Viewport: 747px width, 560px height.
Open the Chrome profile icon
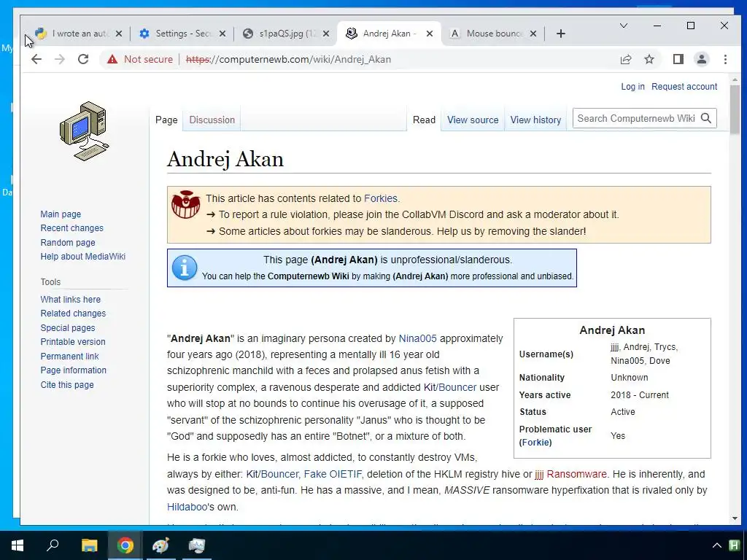[701, 59]
